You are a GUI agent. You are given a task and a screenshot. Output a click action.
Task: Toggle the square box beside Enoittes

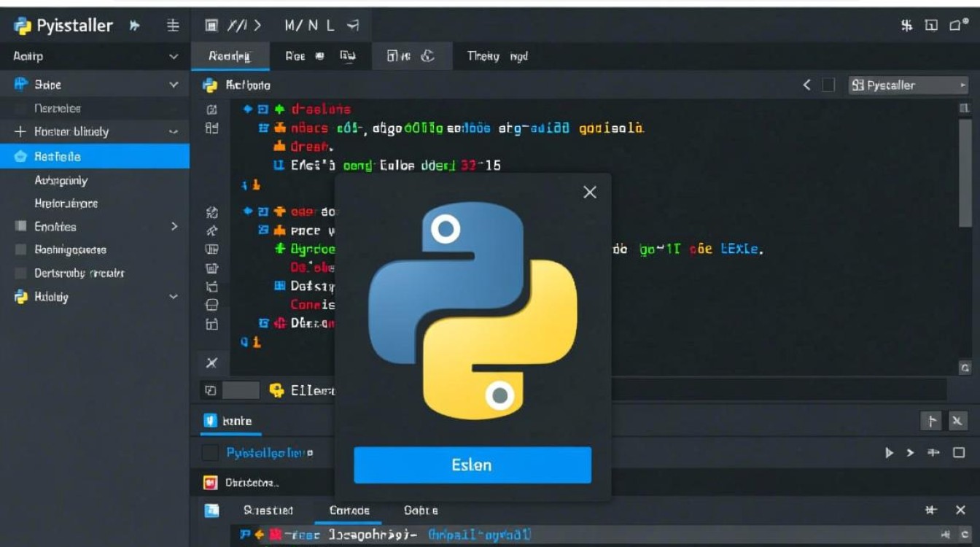tap(20, 226)
